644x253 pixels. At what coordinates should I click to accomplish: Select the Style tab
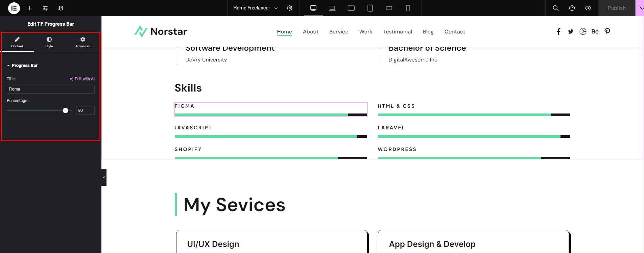(x=49, y=42)
